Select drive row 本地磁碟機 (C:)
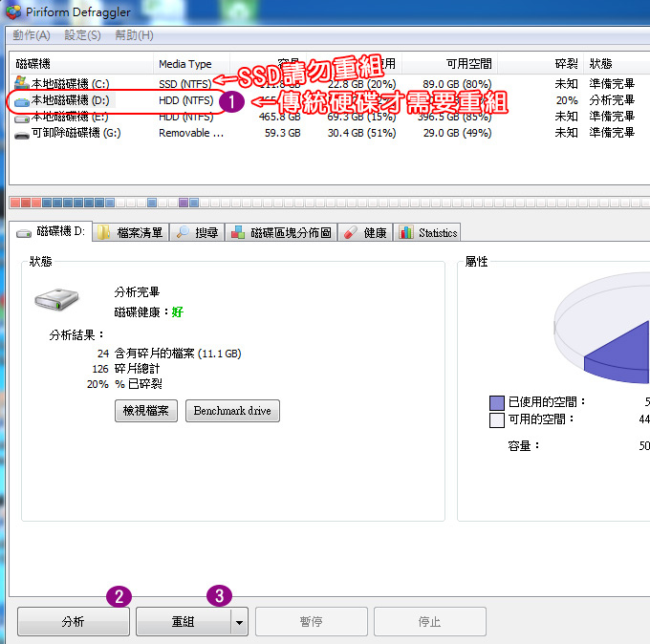Viewport: 650px width, 644px height. point(330,84)
